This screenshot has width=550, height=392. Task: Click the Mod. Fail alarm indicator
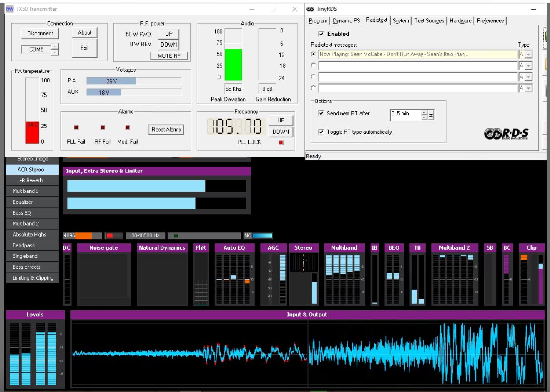coord(127,127)
